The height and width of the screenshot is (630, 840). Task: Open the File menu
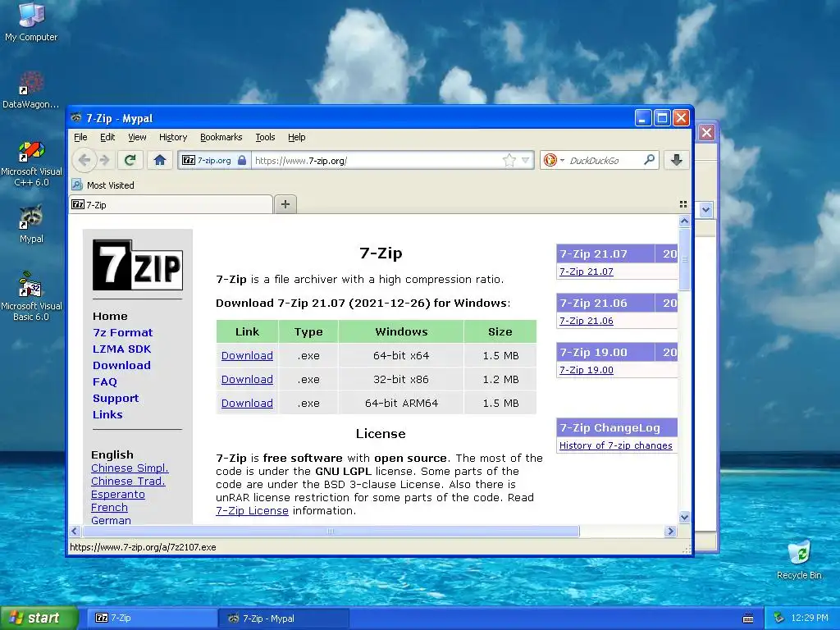click(80, 137)
